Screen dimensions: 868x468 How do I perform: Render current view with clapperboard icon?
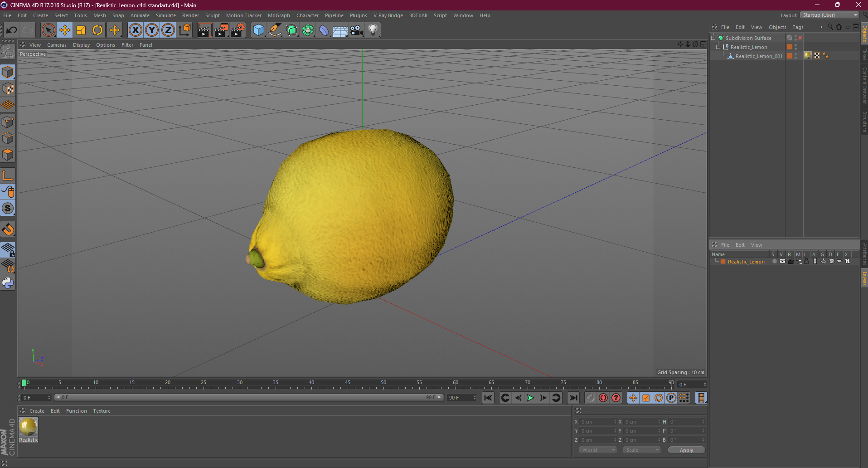[204, 30]
